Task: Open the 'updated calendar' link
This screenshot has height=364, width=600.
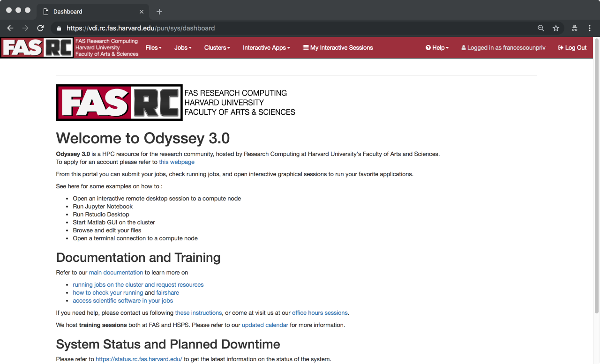Action: [x=265, y=325]
